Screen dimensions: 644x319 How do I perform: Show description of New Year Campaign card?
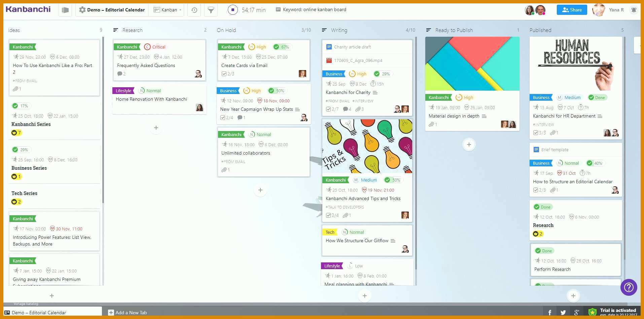[297, 109]
